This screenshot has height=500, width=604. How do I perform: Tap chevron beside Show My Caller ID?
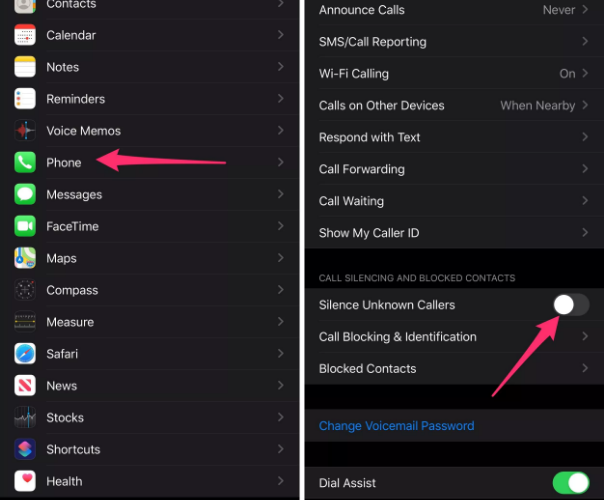pos(585,232)
